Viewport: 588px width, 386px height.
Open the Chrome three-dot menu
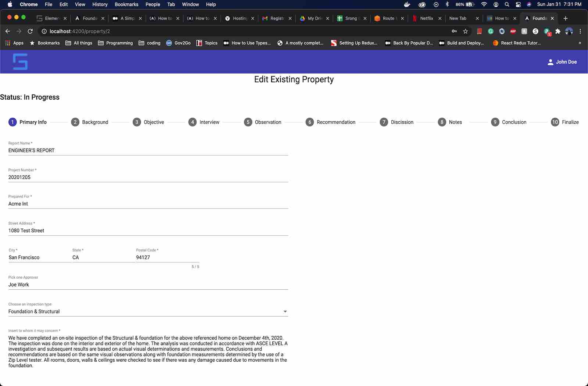580,31
